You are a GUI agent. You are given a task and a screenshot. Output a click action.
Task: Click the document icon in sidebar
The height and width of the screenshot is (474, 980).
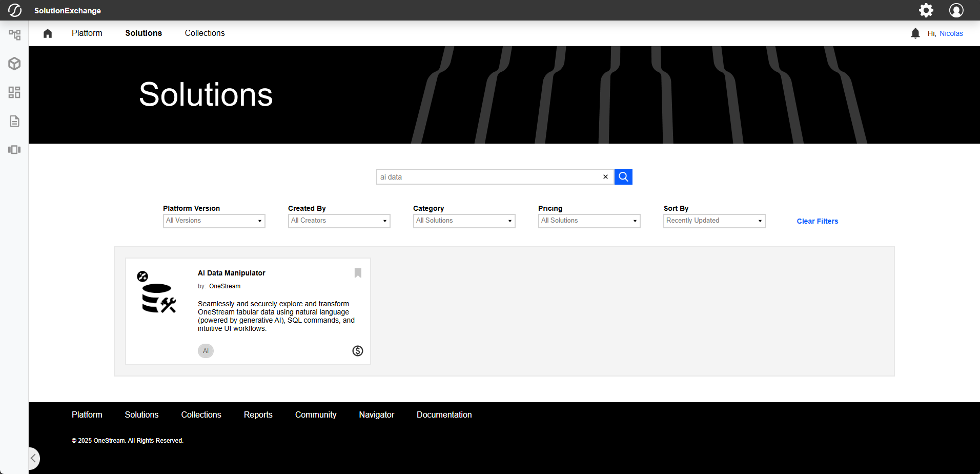click(x=14, y=121)
